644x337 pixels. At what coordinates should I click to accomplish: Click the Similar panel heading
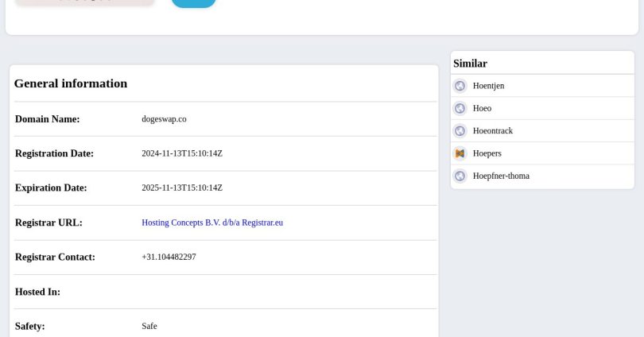click(470, 64)
